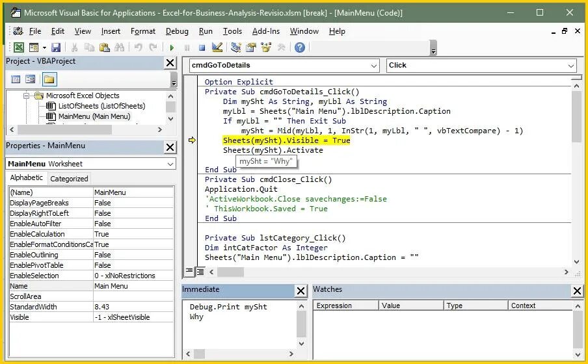Click the empty ScrollArea property value field
The image size is (588, 364).
(x=133, y=296)
